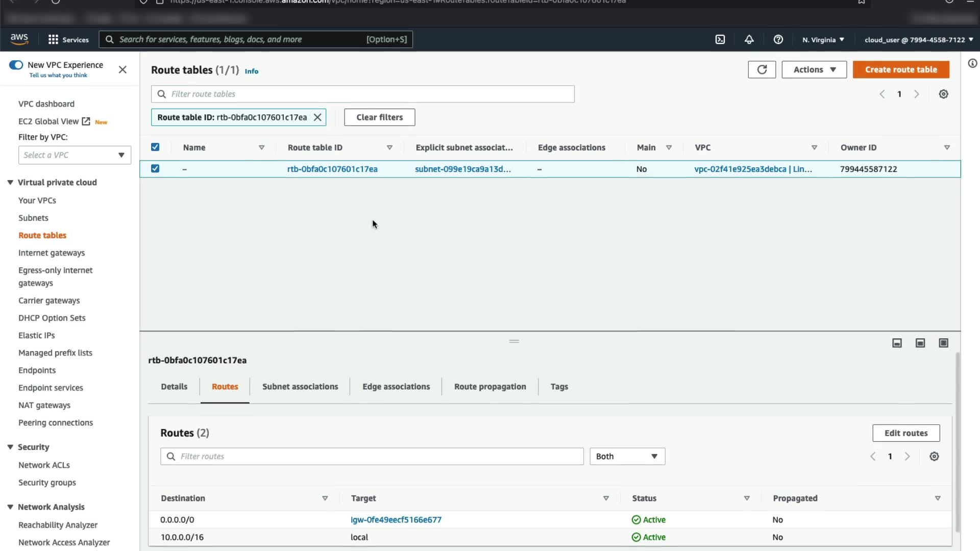The image size is (980, 551).
Task: Open the Both routes filter dropdown
Action: click(x=627, y=456)
